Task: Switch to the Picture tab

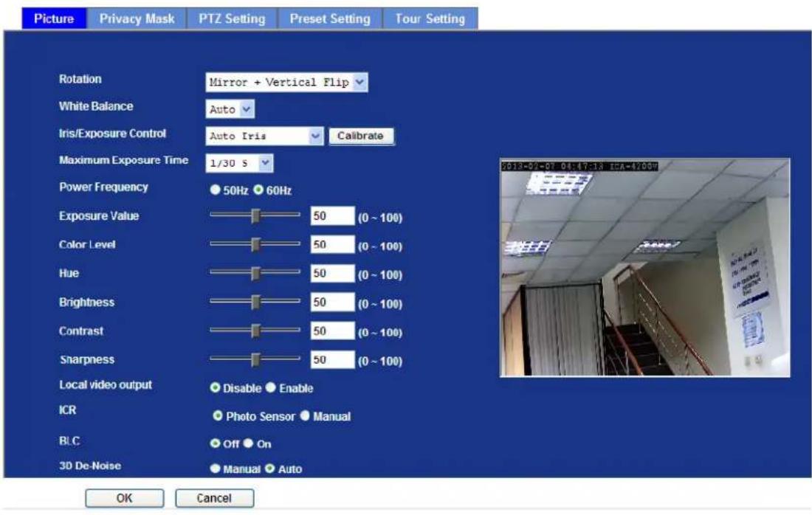Action: (x=54, y=18)
